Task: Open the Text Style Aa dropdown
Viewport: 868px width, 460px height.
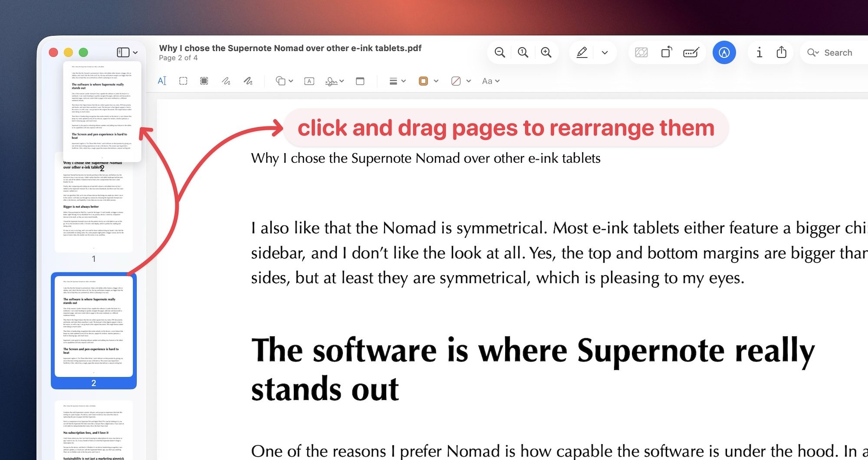Action: tap(491, 81)
